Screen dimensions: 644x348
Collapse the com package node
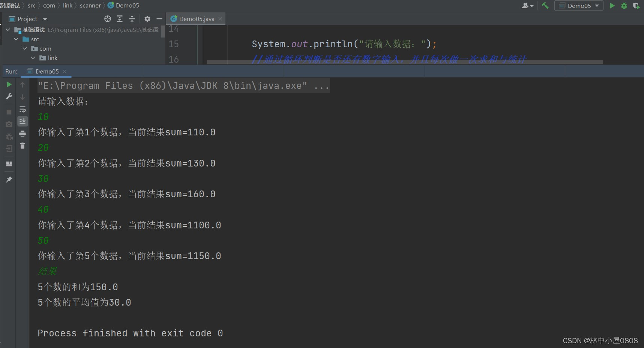click(x=25, y=48)
